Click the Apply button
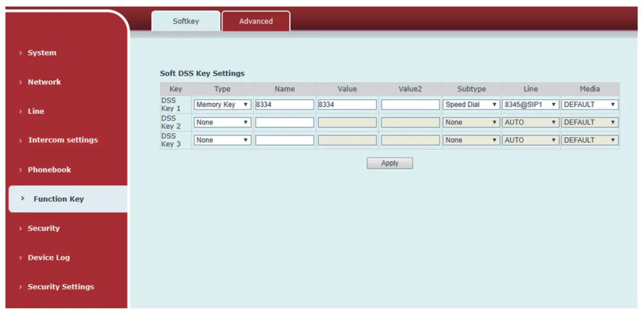The image size is (644, 315). [x=389, y=163]
